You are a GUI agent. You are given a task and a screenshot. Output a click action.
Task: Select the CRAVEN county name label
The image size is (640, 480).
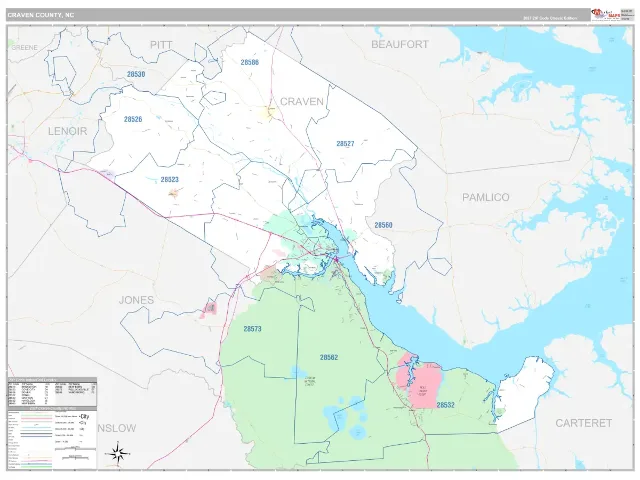point(302,102)
